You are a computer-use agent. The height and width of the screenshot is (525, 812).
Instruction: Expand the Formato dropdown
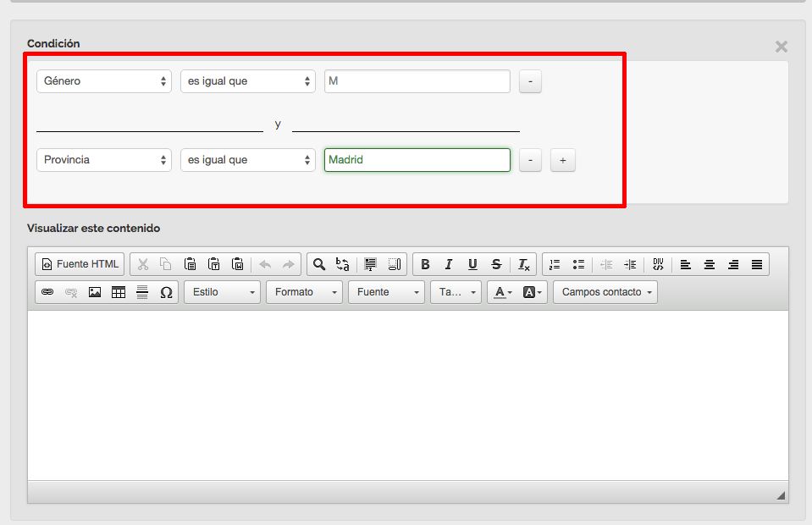(x=305, y=292)
